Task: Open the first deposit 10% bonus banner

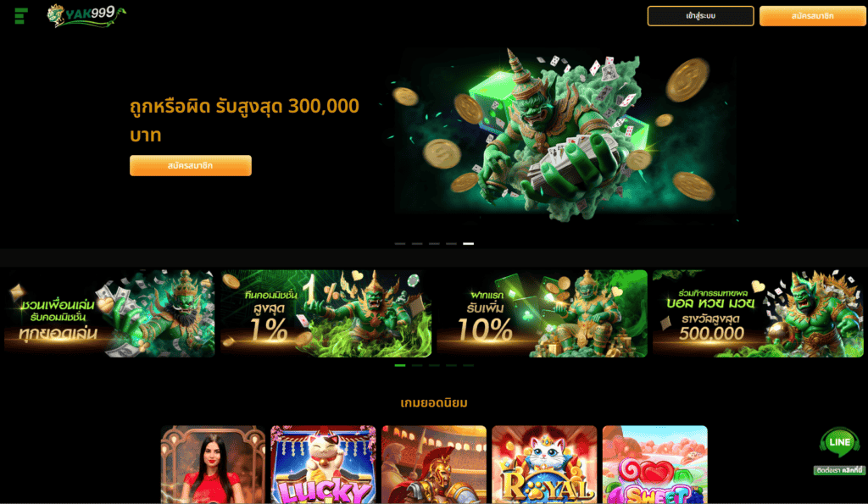Action: (x=542, y=313)
